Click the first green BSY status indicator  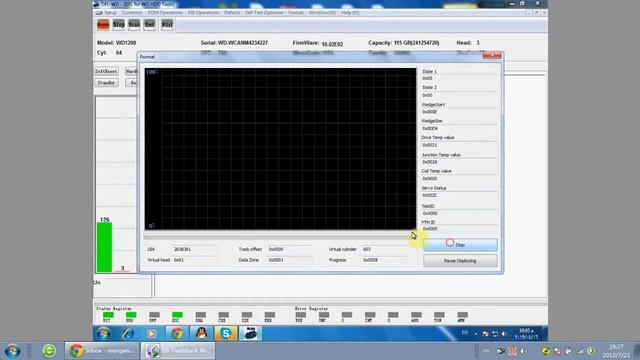tap(108, 315)
